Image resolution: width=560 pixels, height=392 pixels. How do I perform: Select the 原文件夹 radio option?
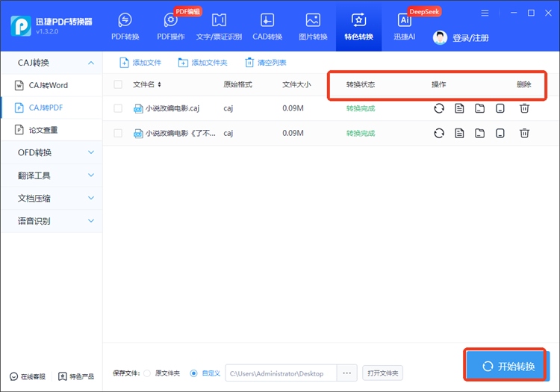[x=146, y=373]
